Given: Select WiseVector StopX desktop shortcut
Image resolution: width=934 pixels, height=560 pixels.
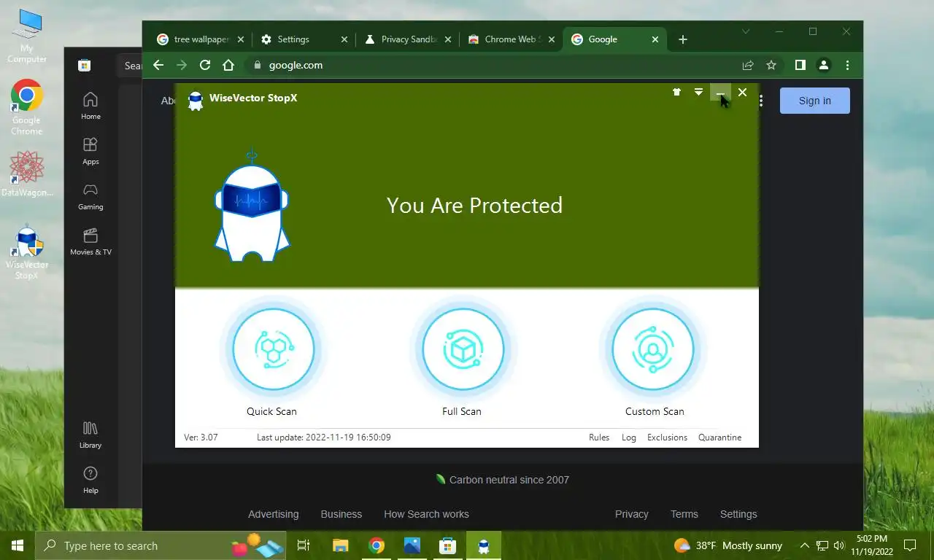Looking at the screenshot, I should tap(27, 252).
